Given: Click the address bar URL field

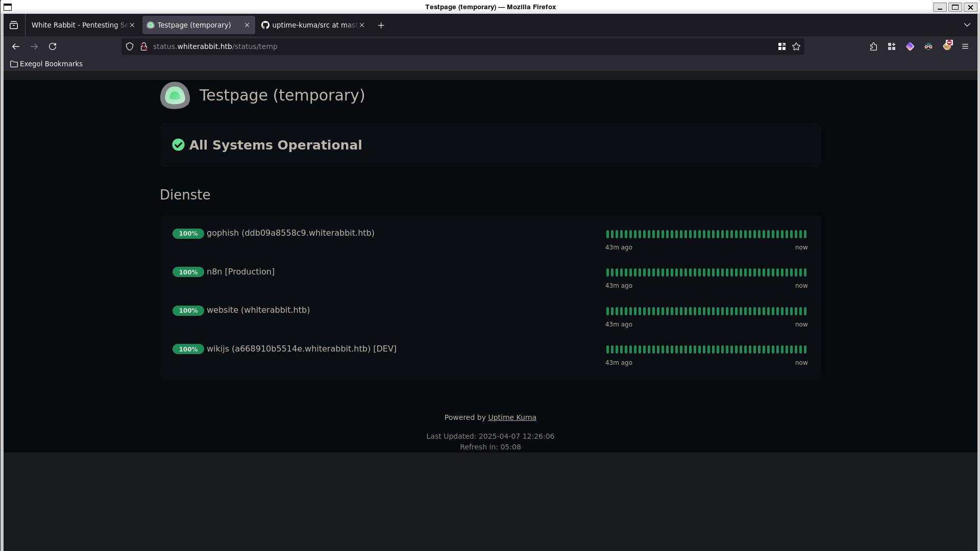Looking at the screenshot, I should pyautogui.click(x=459, y=46).
